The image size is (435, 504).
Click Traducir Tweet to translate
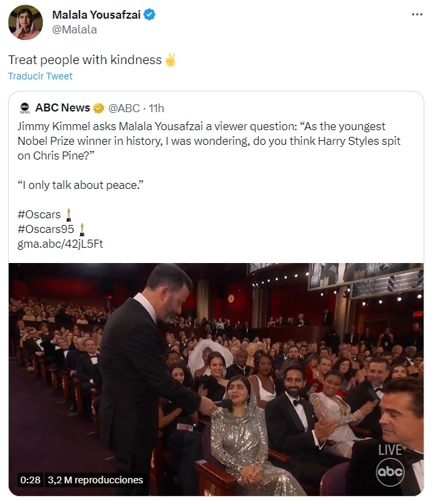tap(40, 76)
